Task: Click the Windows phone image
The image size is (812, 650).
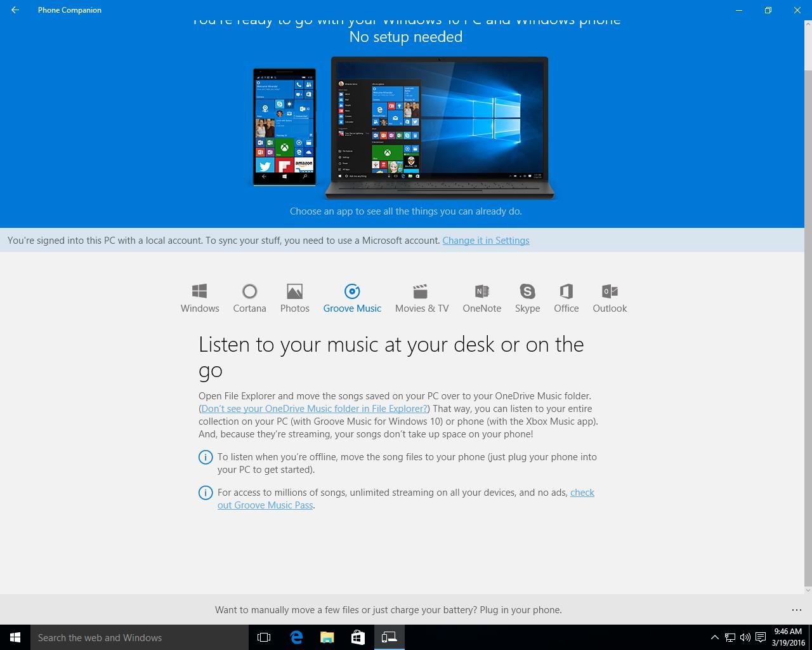Action: point(284,127)
